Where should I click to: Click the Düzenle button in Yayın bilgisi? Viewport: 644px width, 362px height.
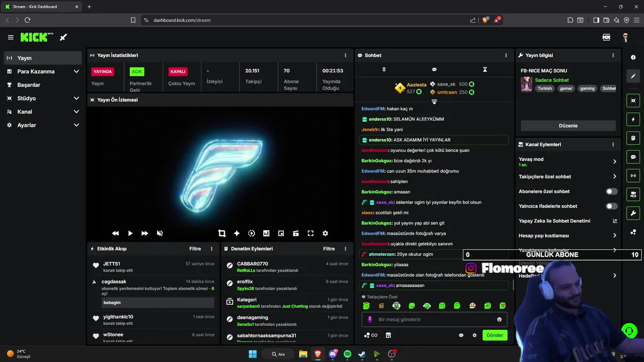[x=568, y=126]
